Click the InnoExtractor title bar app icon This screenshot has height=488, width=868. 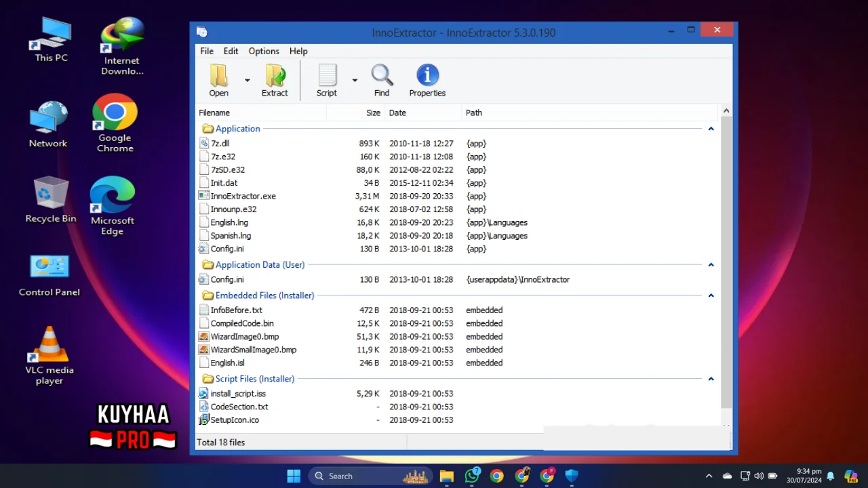pyautogui.click(x=202, y=33)
